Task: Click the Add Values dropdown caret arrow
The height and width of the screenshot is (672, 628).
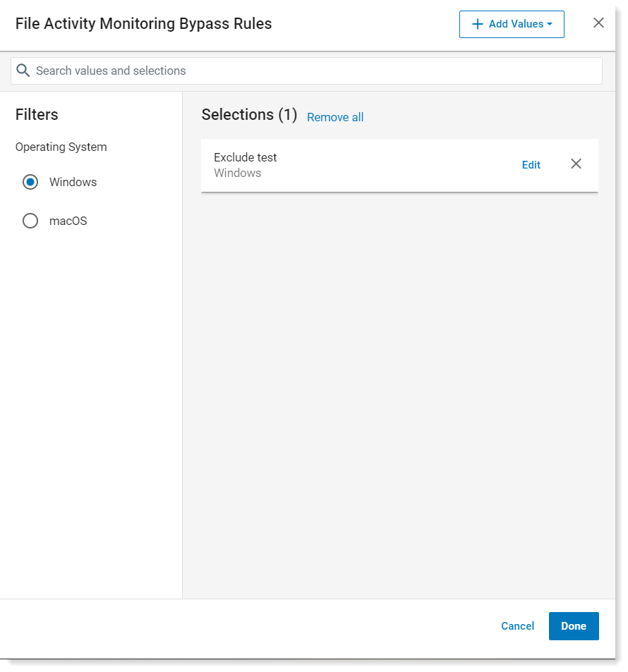Action: 550,25
